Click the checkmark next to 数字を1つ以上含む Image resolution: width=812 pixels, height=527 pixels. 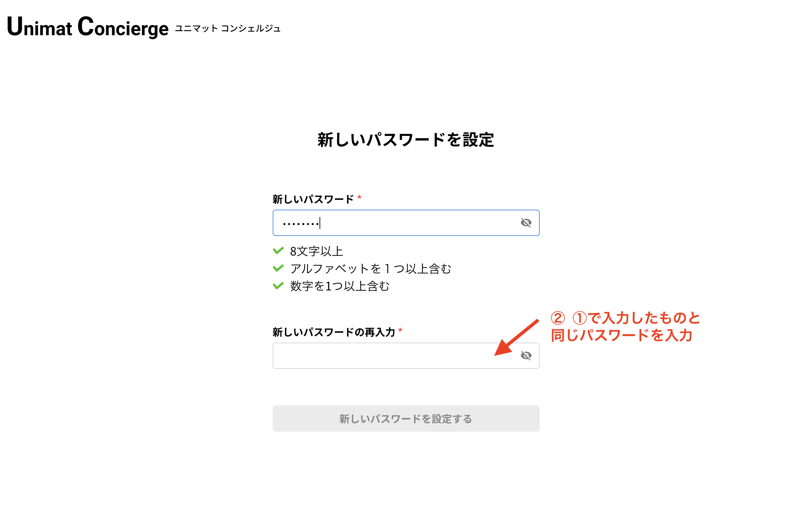(x=278, y=286)
